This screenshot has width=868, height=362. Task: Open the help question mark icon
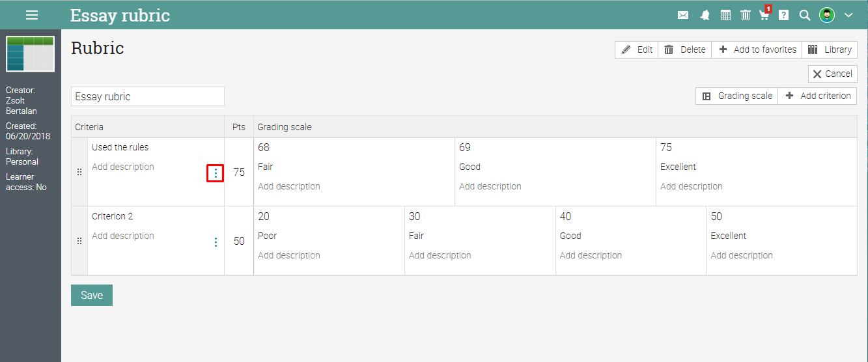(x=784, y=15)
